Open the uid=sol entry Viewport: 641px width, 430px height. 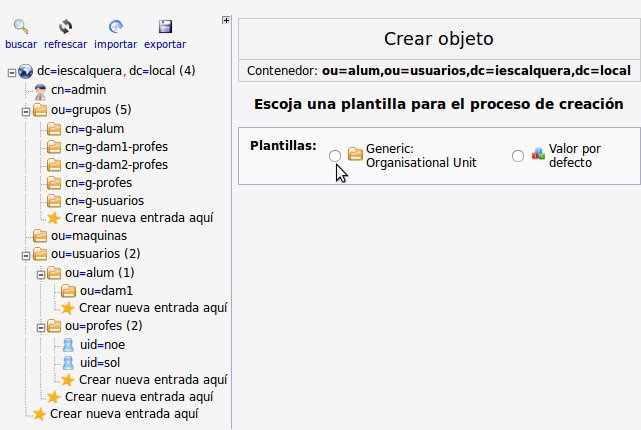click(x=100, y=363)
